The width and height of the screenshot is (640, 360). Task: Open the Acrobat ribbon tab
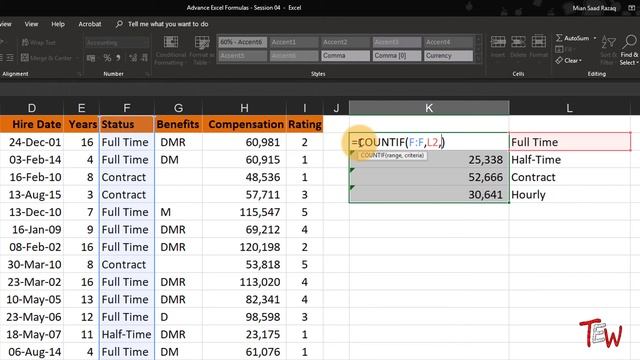90,24
